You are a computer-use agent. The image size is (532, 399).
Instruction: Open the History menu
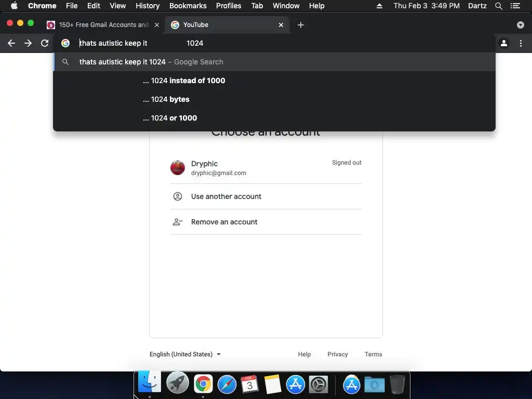point(148,6)
